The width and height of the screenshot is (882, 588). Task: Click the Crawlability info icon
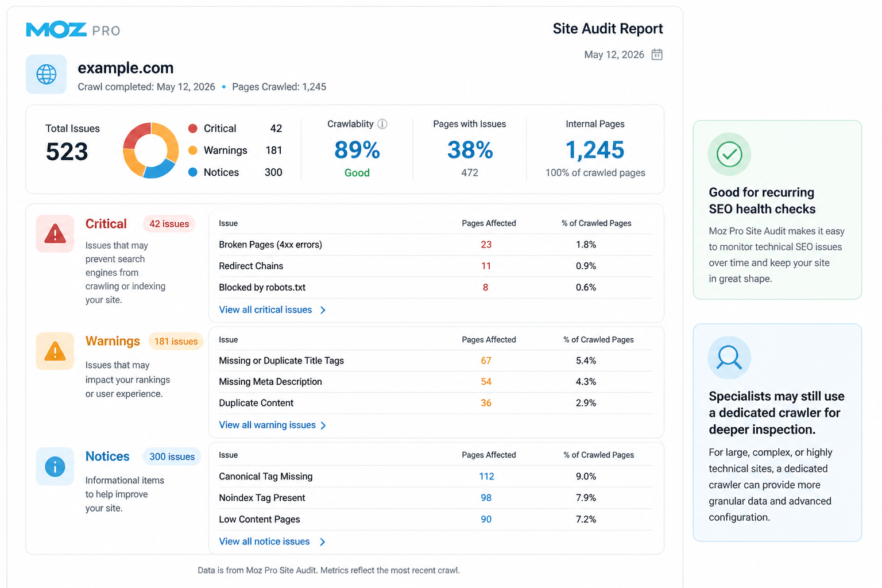coord(382,124)
